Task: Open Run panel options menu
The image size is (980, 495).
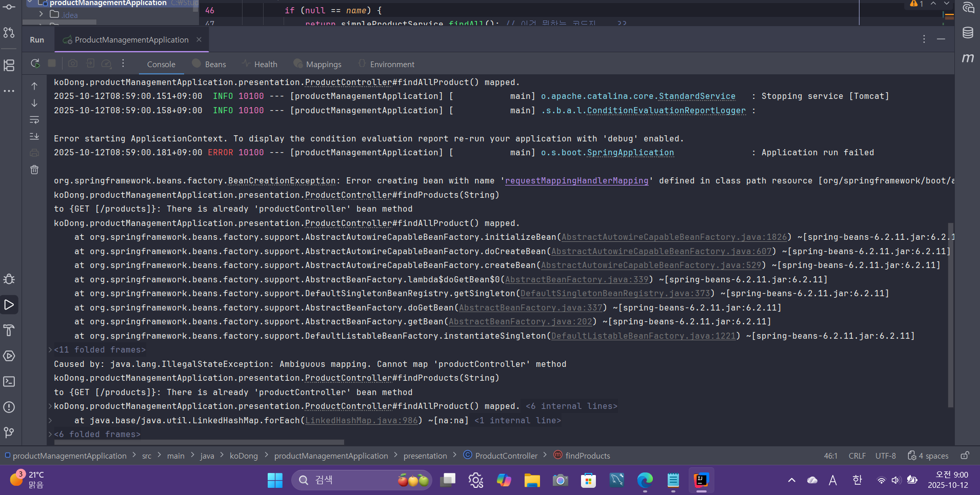Action: click(924, 39)
